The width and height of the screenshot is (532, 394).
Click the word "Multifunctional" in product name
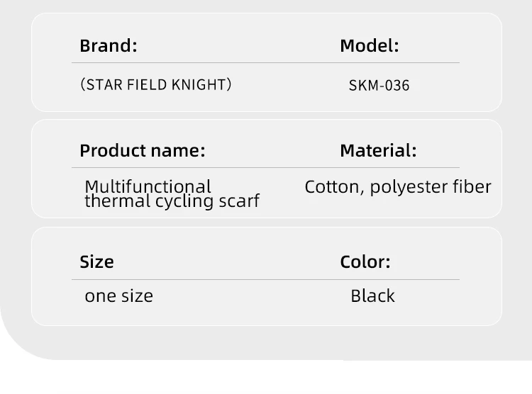point(148,186)
